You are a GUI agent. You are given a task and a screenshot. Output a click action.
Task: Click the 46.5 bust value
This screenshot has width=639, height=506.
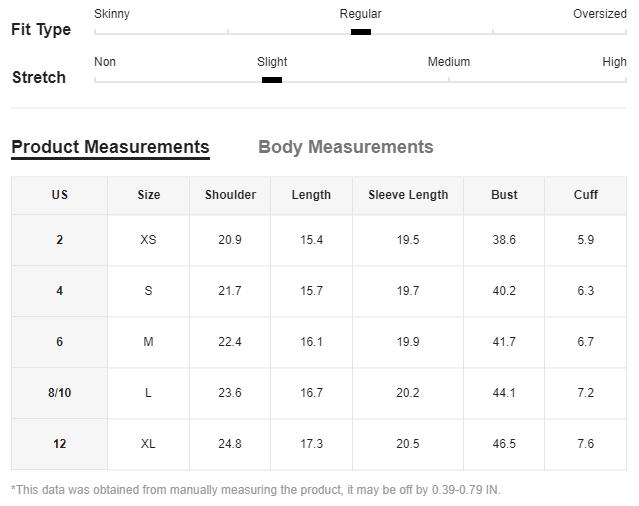504,444
